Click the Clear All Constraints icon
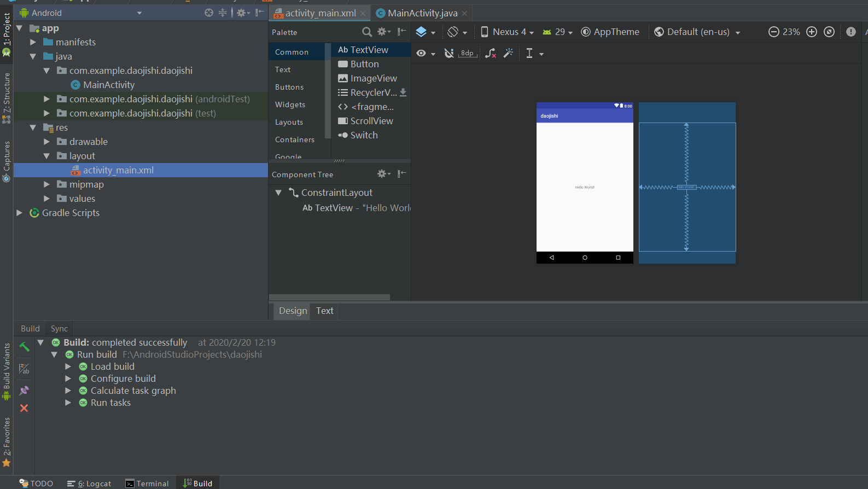Viewport: 868px width, 489px height. tap(491, 53)
